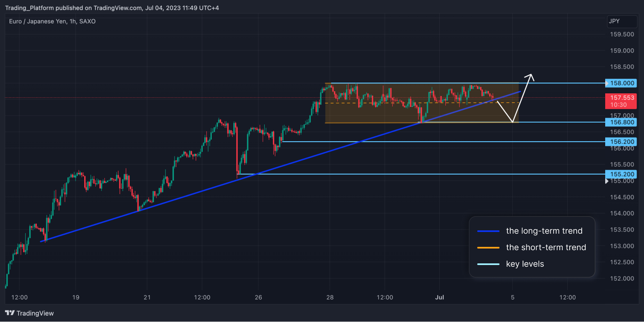The height and width of the screenshot is (322, 644).
Task: Click the '21' date on the time axis
Action: 147,297
